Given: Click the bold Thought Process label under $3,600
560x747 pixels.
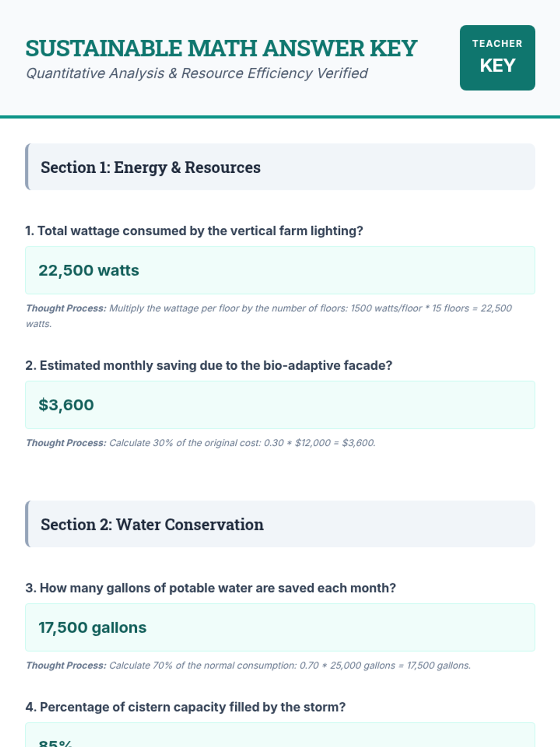Looking at the screenshot, I should pyautogui.click(x=66, y=443).
